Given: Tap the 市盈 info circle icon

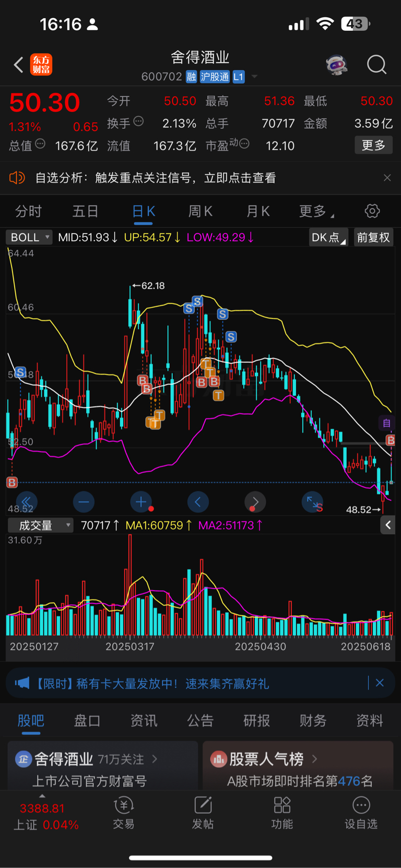Looking at the screenshot, I should click(x=244, y=144).
